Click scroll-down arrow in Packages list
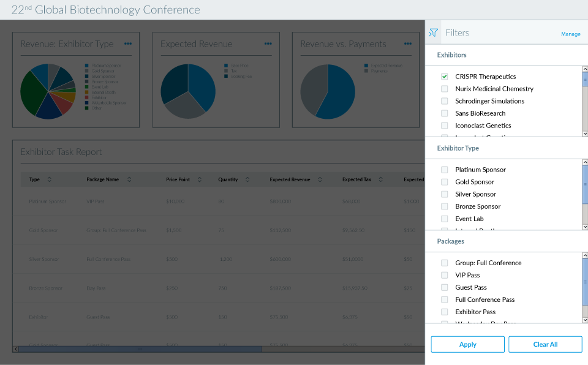This screenshot has height=365, width=588. point(585,320)
